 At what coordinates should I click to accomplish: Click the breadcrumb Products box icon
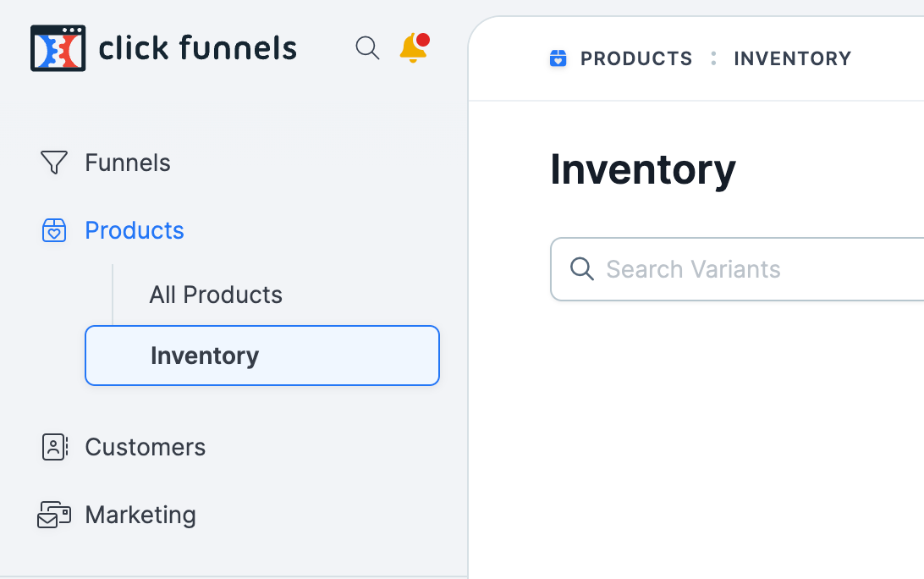pos(558,58)
